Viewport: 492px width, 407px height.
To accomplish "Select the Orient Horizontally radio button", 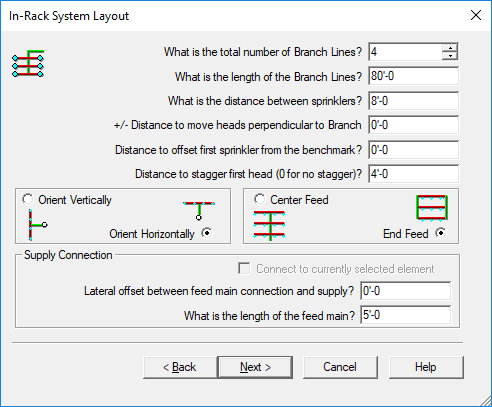I will click(207, 233).
